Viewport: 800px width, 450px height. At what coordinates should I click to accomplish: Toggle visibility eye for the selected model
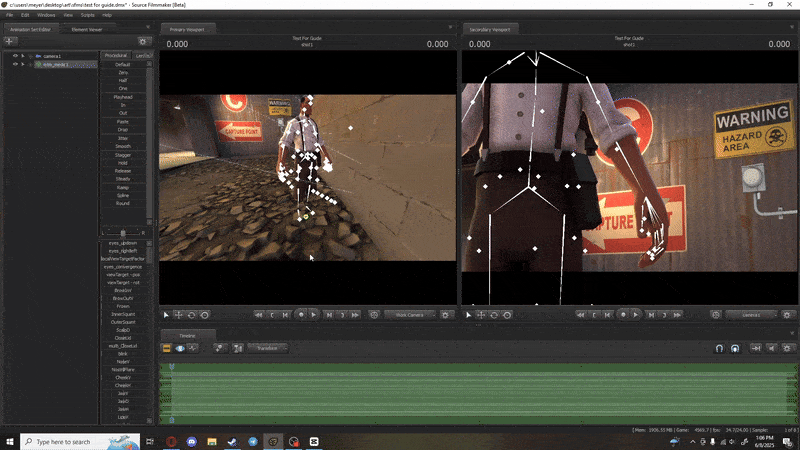pos(15,64)
